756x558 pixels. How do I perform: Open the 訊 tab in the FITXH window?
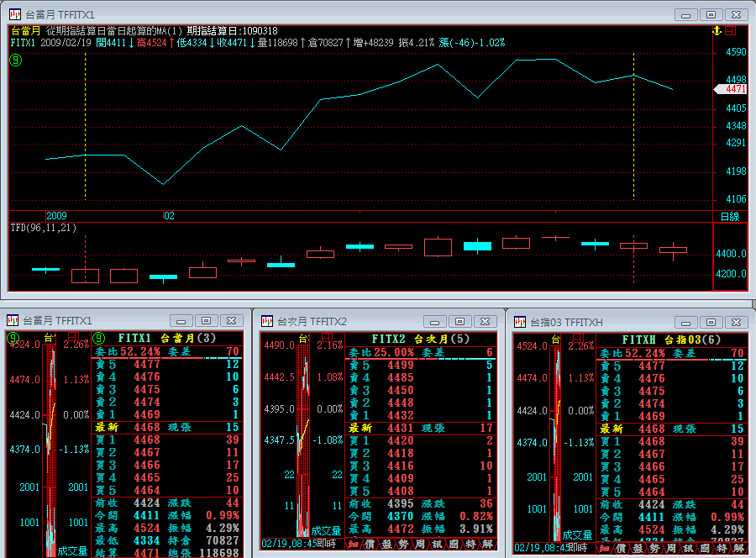(x=689, y=549)
